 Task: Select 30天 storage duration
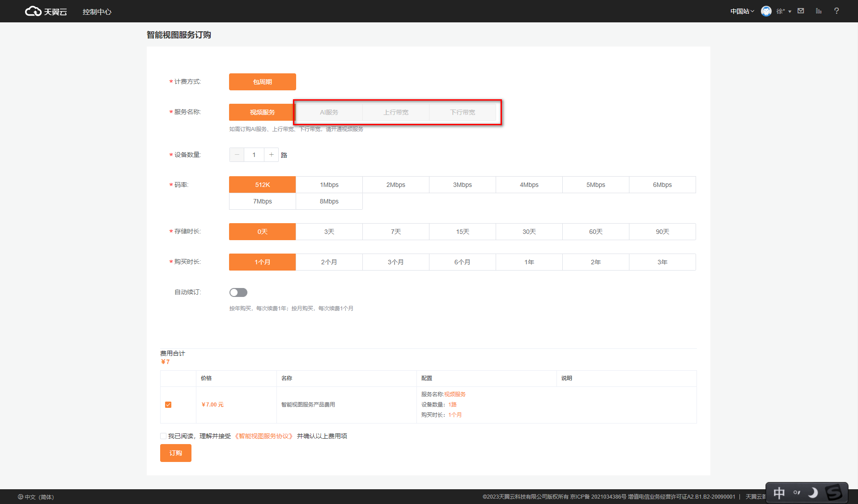coord(529,232)
